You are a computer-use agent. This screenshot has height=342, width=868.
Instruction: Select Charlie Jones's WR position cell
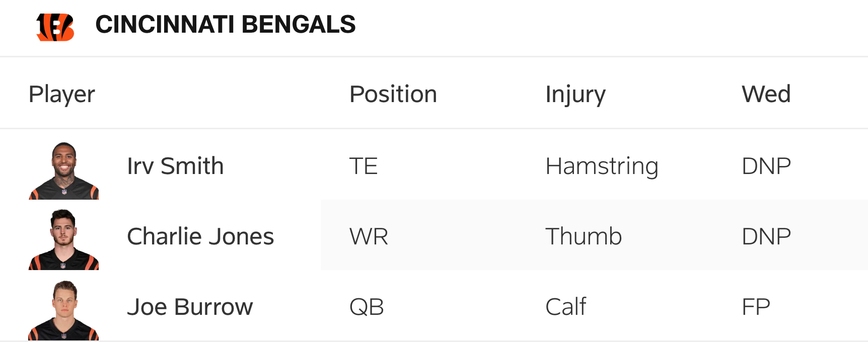pyautogui.click(x=369, y=236)
